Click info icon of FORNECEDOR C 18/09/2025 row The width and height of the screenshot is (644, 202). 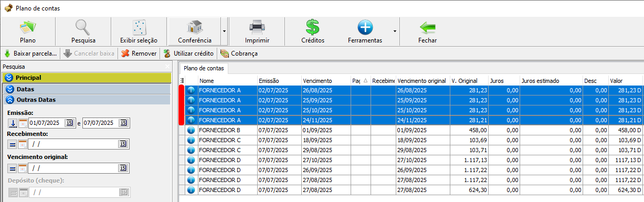(191, 140)
